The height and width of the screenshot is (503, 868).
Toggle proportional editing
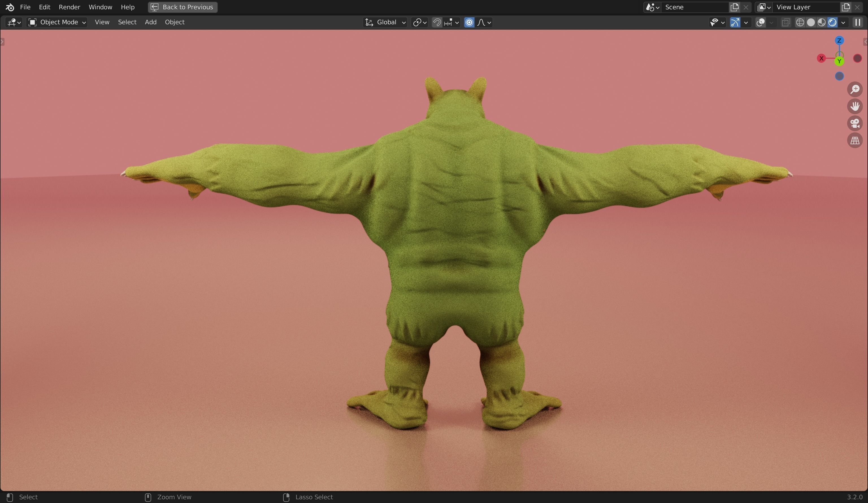[x=469, y=22]
